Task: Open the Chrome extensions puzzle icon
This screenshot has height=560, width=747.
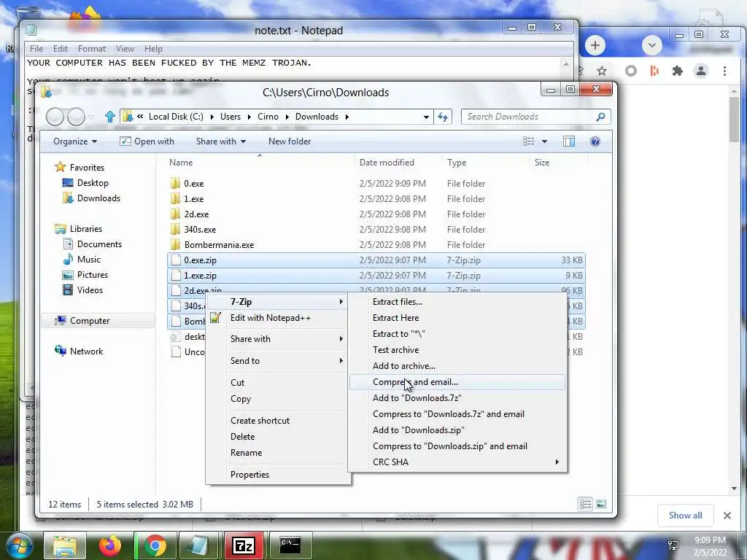Action: 677,71
